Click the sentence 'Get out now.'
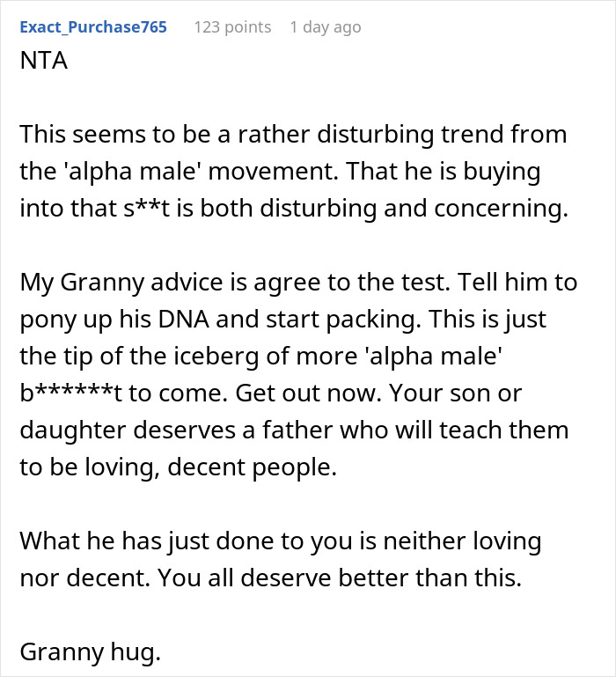 pyautogui.click(x=309, y=394)
